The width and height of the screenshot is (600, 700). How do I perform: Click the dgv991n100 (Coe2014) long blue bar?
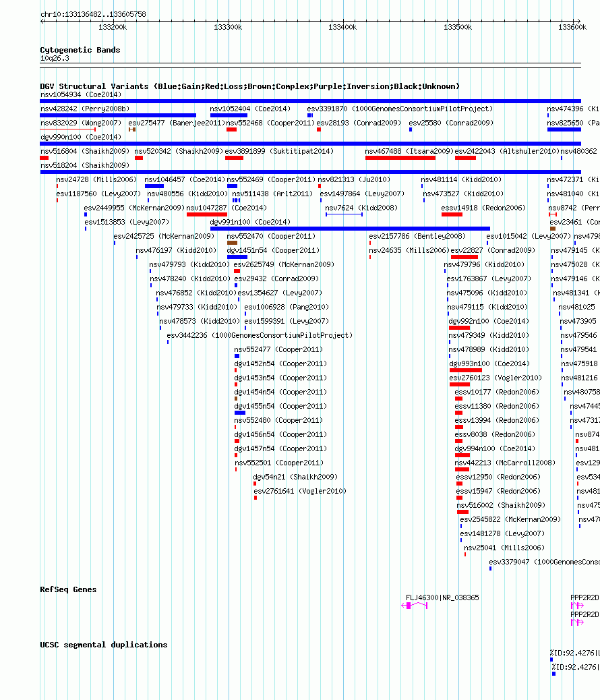click(x=350, y=229)
